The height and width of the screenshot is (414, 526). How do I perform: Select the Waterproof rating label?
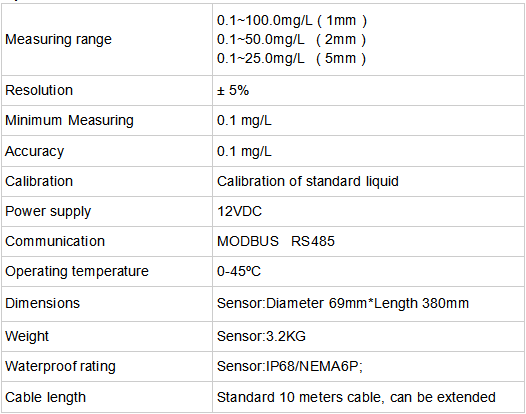point(60,366)
